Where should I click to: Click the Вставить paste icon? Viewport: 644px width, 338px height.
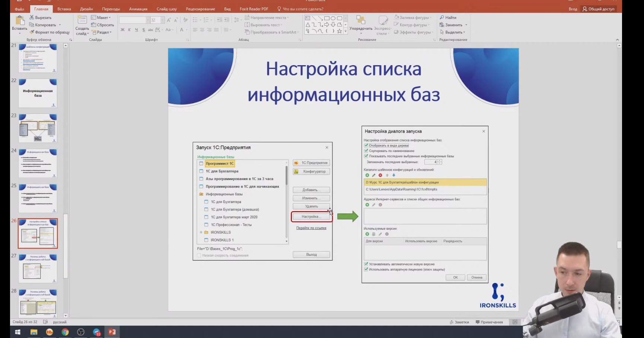pos(19,21)
